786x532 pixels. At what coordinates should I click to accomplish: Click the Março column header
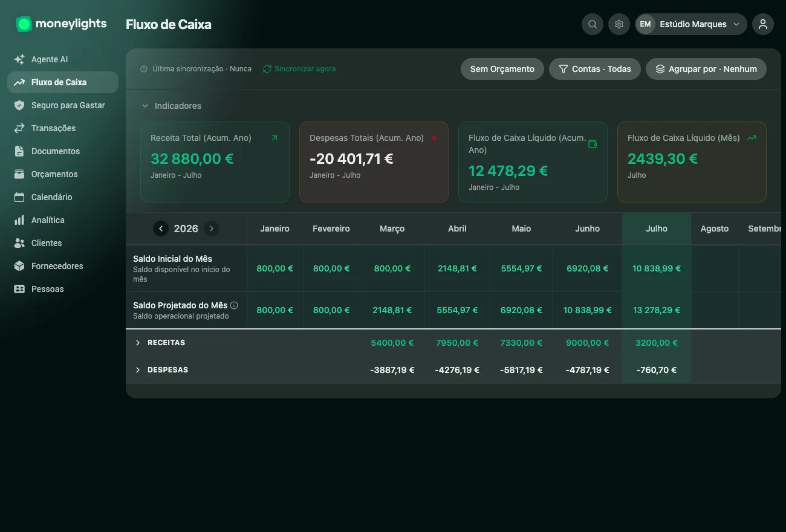[392, 229]
